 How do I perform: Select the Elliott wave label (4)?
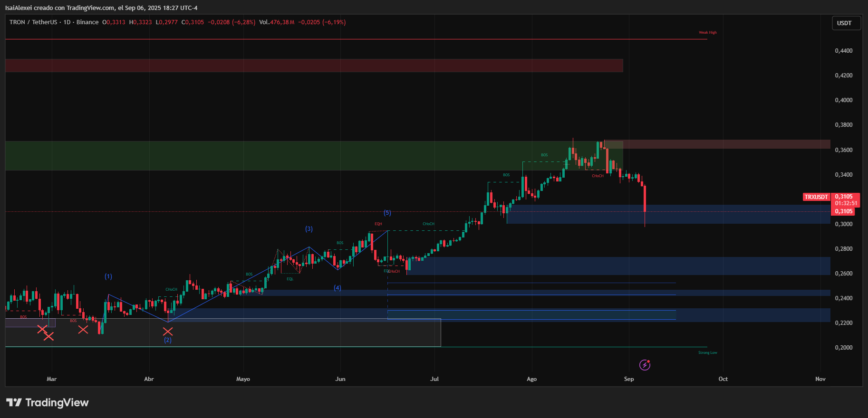[338, 288]
